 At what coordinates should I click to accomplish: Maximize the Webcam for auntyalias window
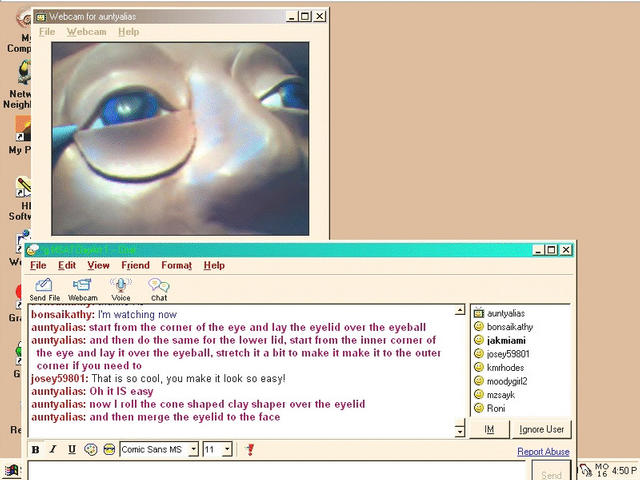click(304, 16)
